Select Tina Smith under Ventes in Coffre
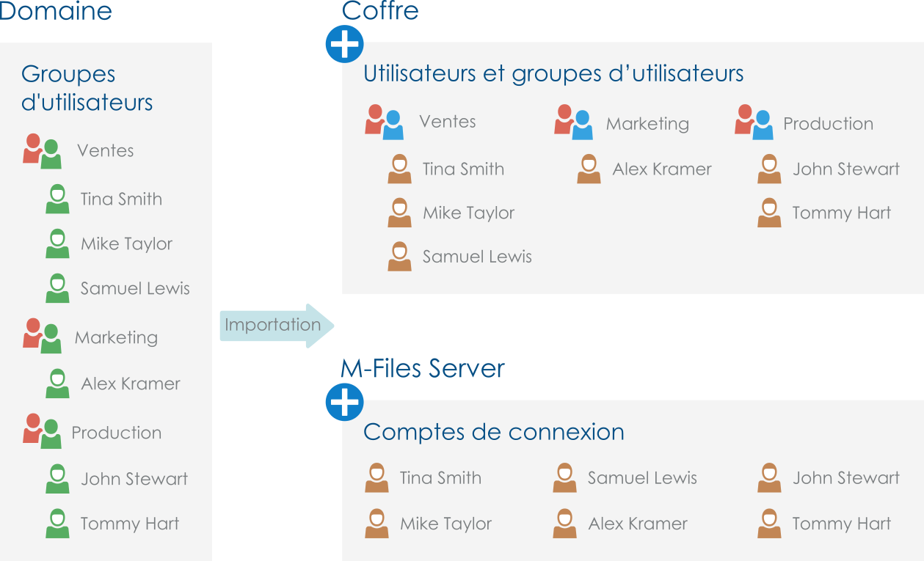 (463, 169)
